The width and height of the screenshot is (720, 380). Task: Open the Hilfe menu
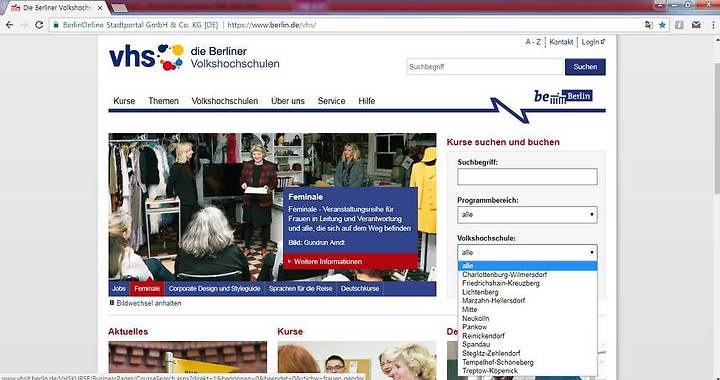tap(366, 101)
